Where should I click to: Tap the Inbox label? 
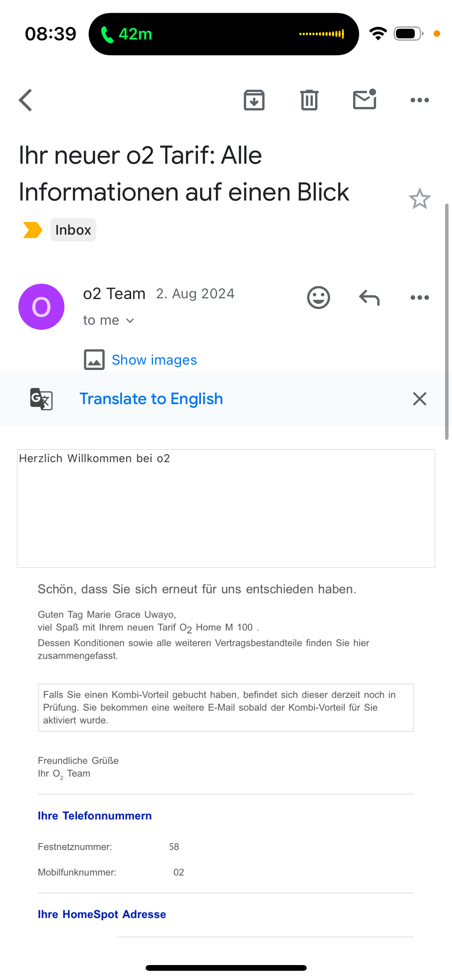point(73,230)
